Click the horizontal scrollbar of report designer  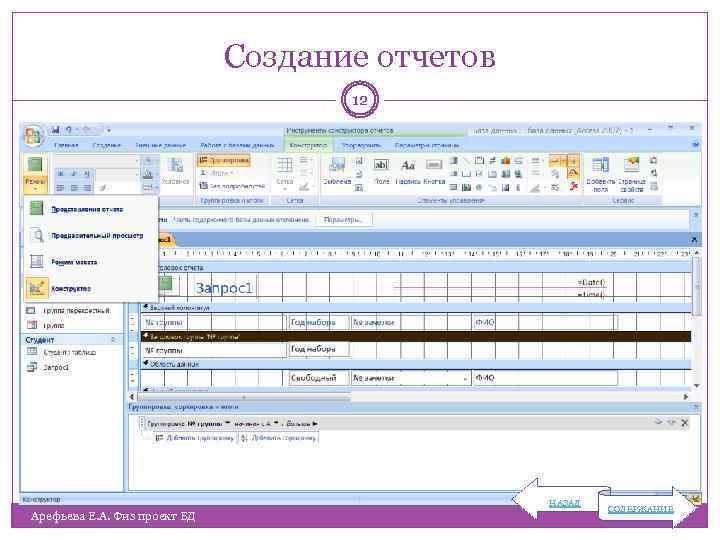pos(243,397)
